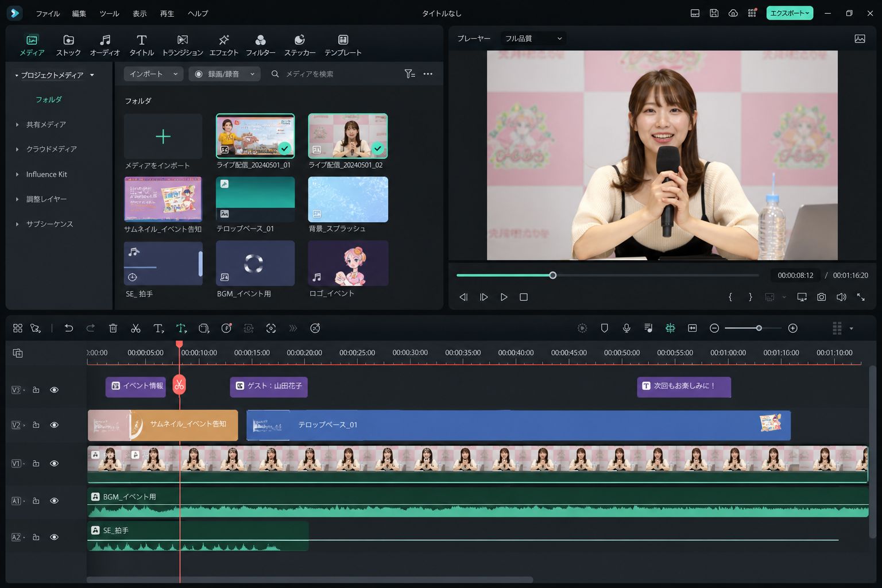Click the エクスポート button
882x588 pixels.
790,13
